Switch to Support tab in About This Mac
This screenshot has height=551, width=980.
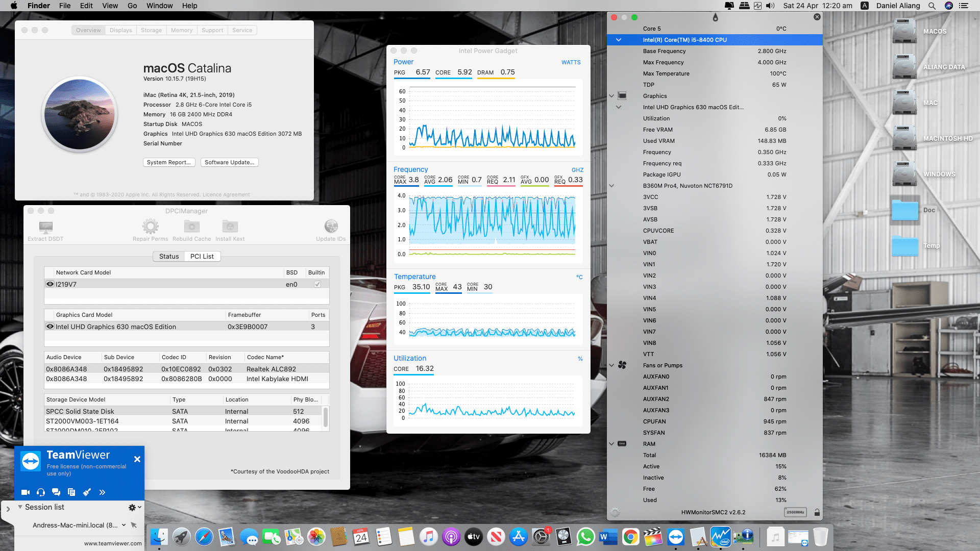(212, 30)
